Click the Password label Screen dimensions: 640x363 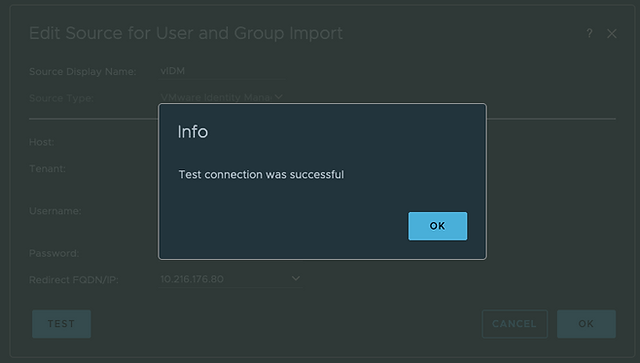click(x=54, y=253)
